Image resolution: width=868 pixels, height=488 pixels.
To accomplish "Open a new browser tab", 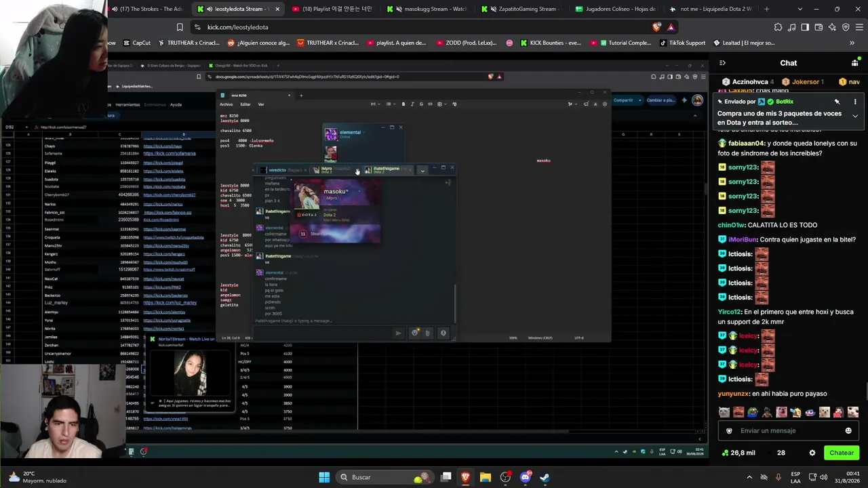I will tap(767, 9).
